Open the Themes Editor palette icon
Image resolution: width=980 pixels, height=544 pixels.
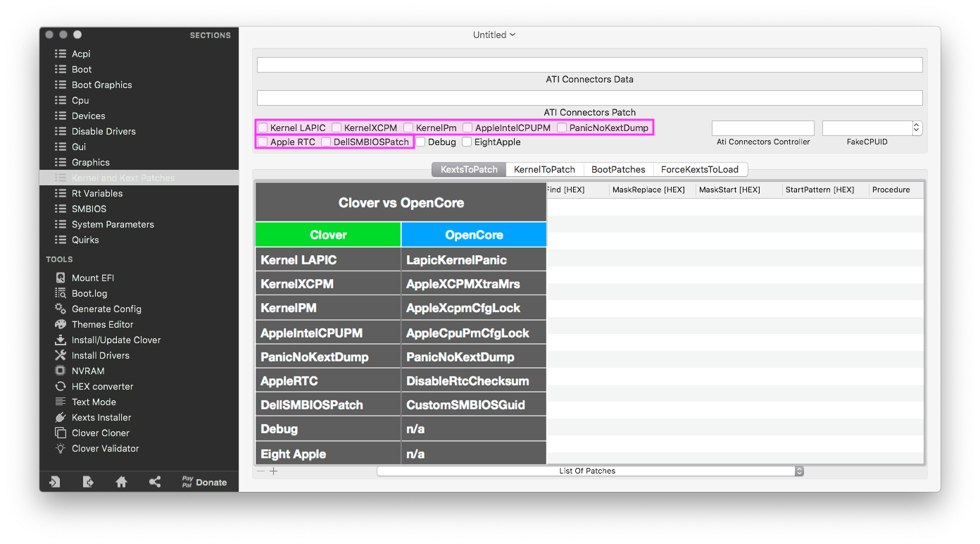(61, 324)
